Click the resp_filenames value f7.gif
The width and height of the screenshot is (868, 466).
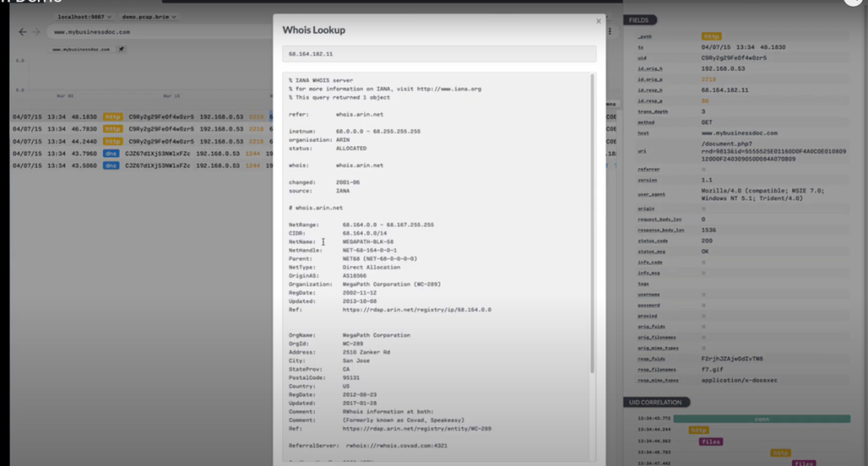(x=712, y=370)
